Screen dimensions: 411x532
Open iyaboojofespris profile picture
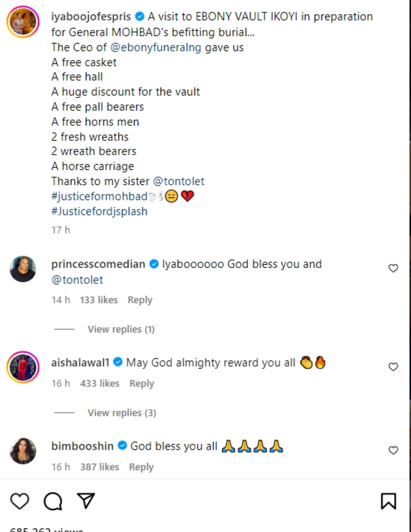(x=23, y=22)
